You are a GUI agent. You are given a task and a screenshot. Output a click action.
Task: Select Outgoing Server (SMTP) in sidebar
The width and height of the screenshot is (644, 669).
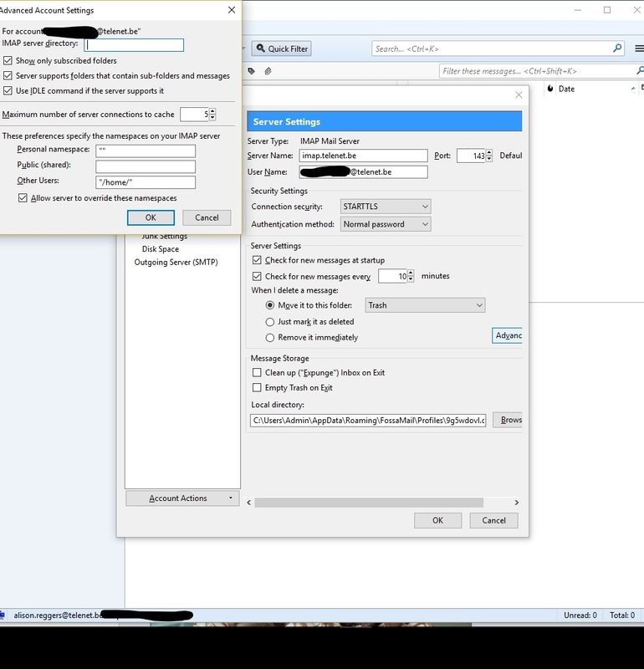pyautogui.click(x=176, y=263)
